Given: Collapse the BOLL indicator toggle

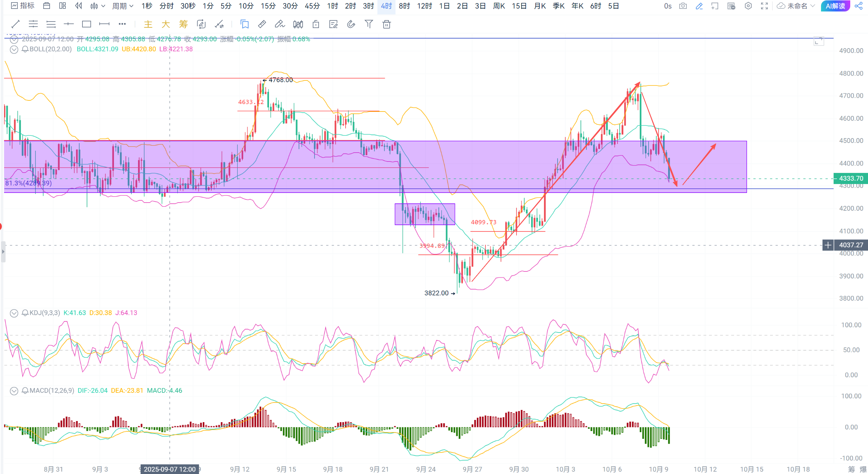Looking at the screenshot, I should coord(14,49).
